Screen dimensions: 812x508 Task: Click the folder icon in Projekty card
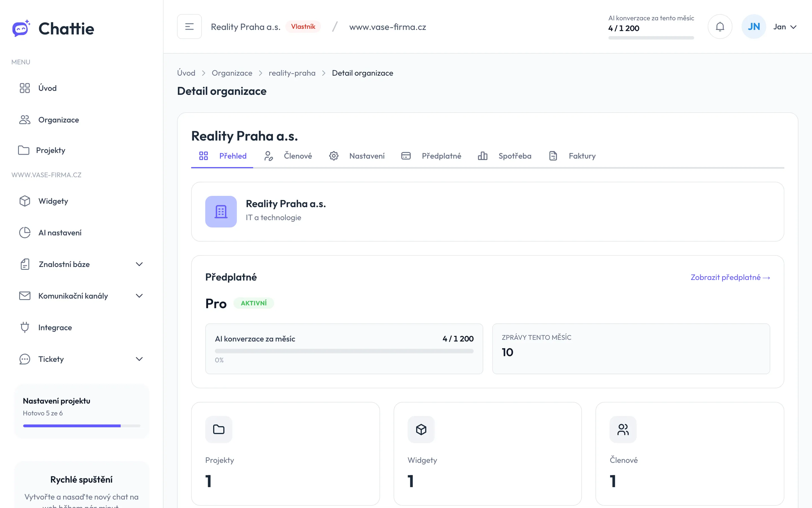click(219, 429)
